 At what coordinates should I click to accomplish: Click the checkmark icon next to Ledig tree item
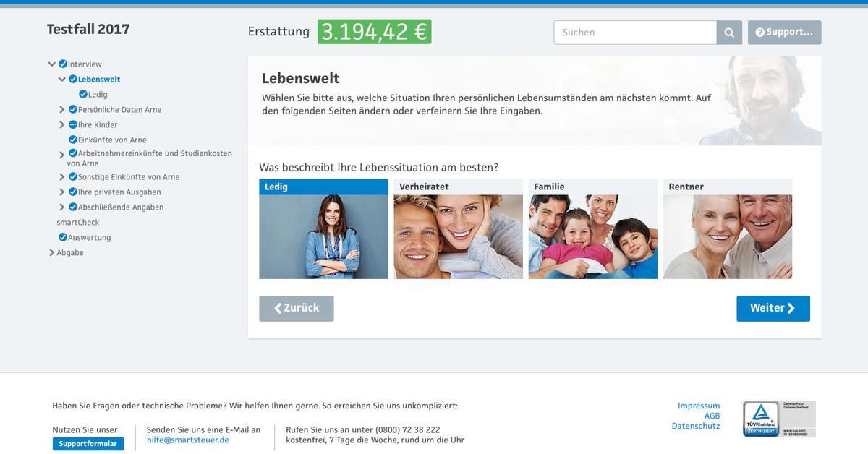click(83, 95)
